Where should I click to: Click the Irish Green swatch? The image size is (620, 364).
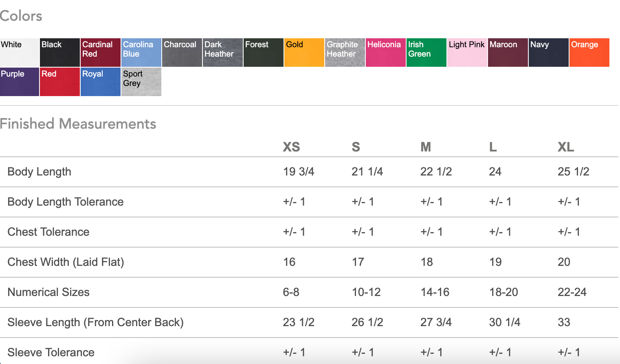coord(427,53)
